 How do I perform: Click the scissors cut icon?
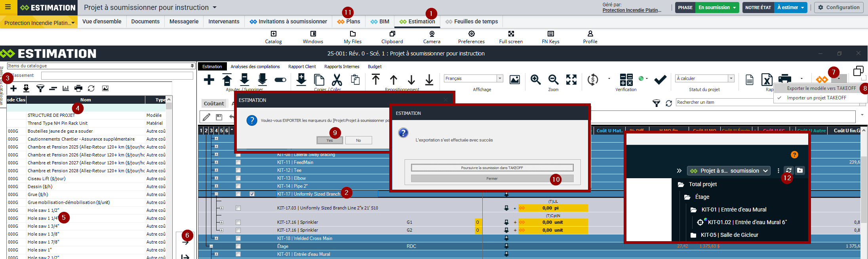(x=337, y=80)
